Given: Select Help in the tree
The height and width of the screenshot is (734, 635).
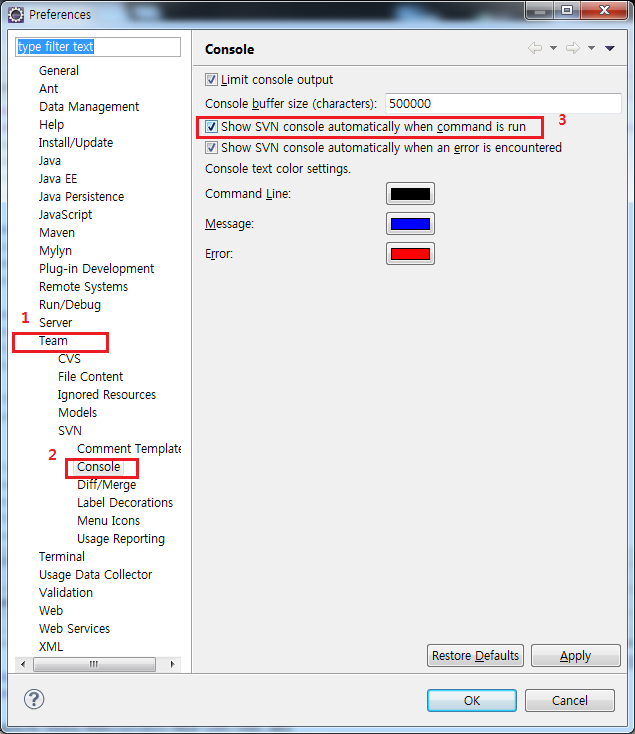Looking at the screenshot, I should [51, 125].
